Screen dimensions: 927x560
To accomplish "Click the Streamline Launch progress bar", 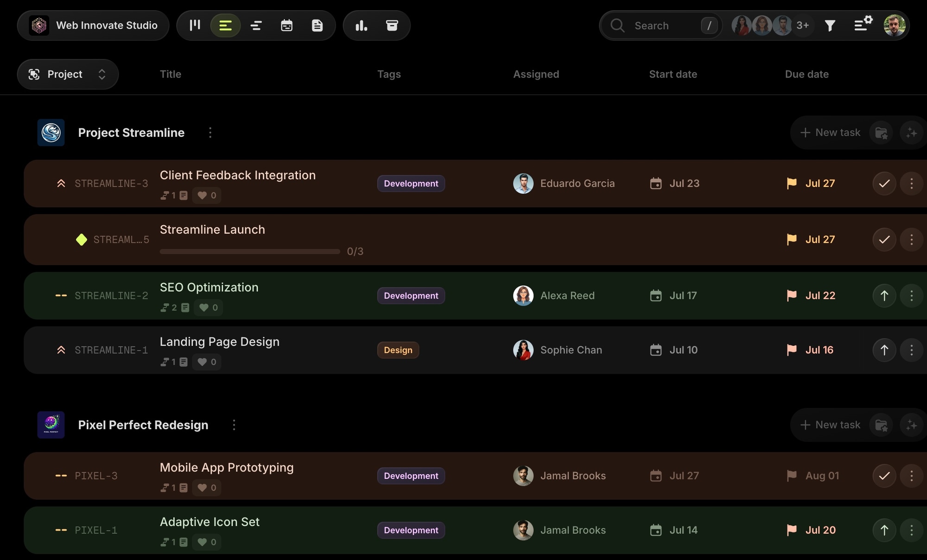I will pos(250,251).
